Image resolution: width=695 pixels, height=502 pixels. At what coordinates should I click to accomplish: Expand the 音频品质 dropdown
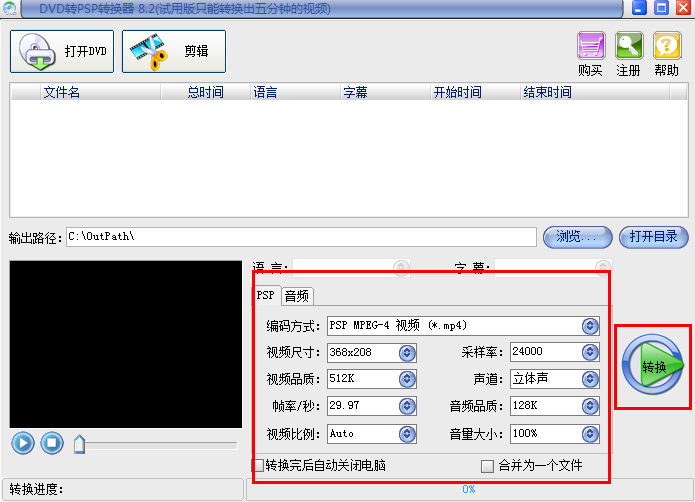pos(590,406)
